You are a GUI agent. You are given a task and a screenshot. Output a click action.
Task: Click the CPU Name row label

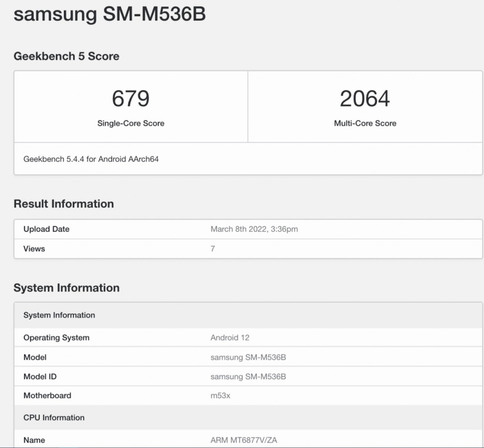click(x=34, y=440)
